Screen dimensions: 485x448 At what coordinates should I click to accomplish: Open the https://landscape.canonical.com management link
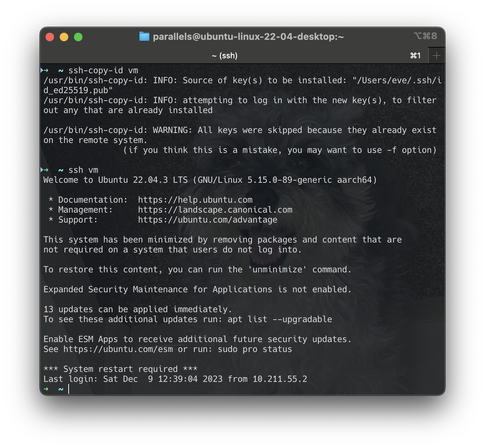[x=215, y=210]
